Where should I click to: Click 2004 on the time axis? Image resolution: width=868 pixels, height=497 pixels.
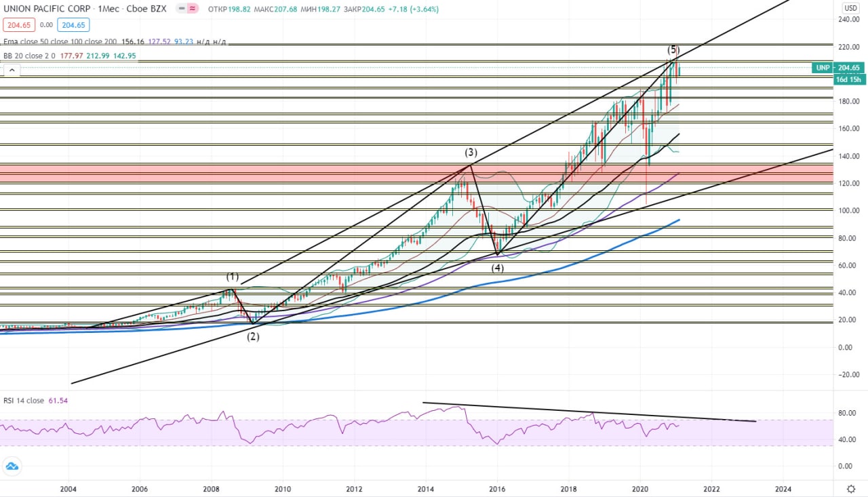(x=68, y=488)
